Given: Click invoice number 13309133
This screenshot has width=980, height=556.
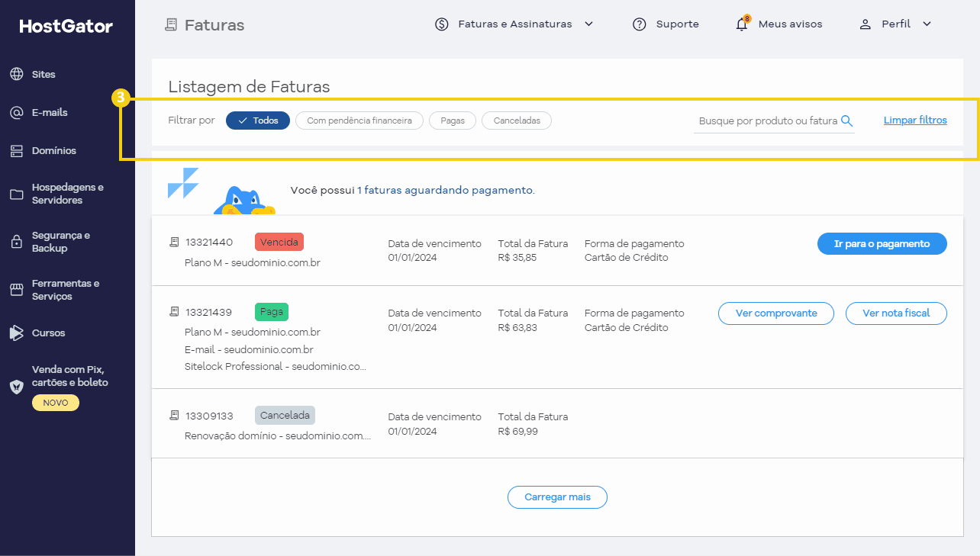Looking at the screenshot, I should pos(209,416).
